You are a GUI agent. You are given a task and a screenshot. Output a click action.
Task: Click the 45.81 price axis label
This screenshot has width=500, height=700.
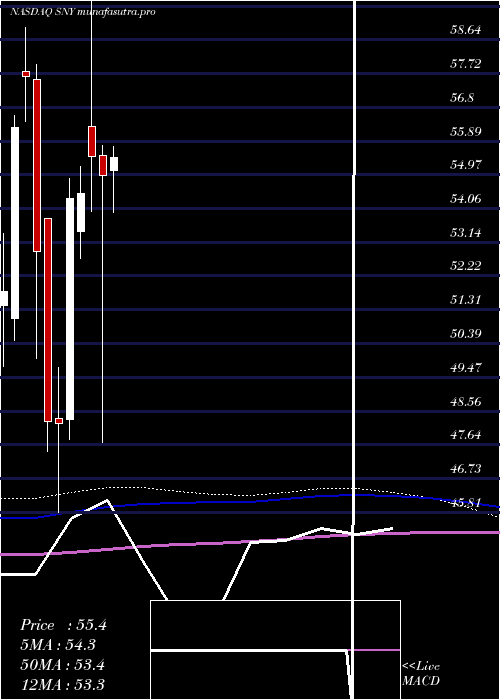(466, 503)
